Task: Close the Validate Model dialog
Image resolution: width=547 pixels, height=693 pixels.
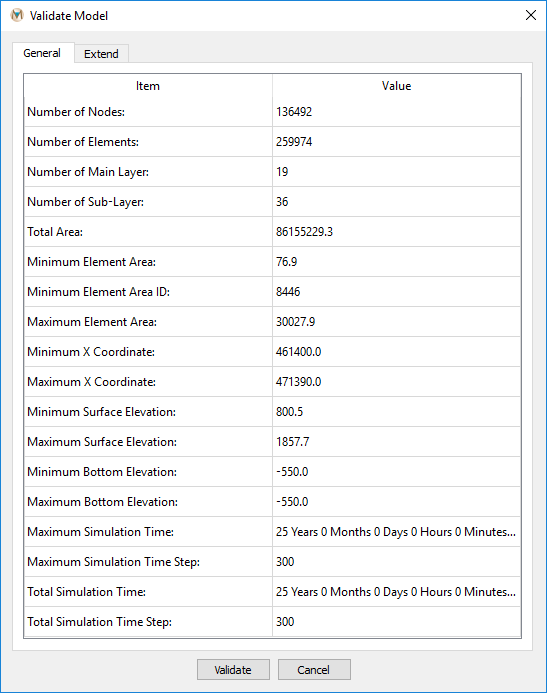Action: click(531, 15)
